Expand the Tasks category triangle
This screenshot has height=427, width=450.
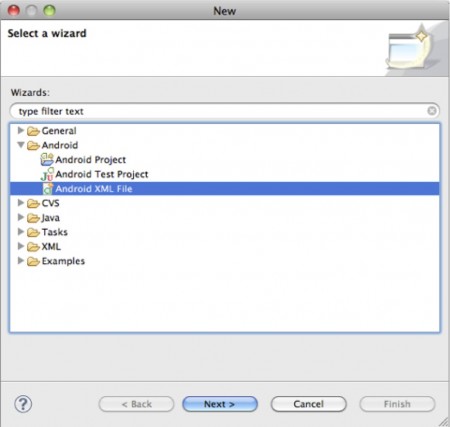pyautogui.click(x=21, y=232)
